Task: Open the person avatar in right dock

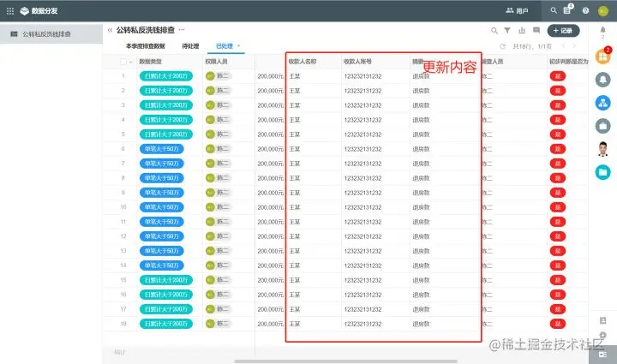Action: click(602, 149)
